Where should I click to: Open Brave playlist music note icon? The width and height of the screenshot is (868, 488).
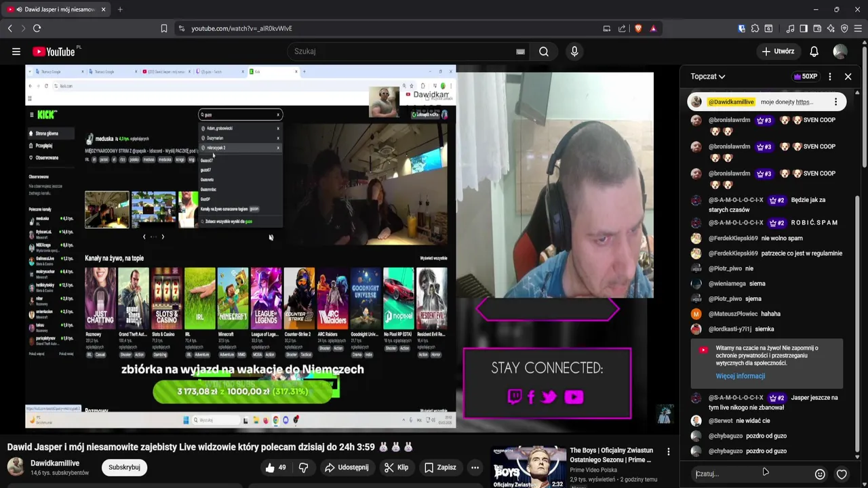(790, 28)
